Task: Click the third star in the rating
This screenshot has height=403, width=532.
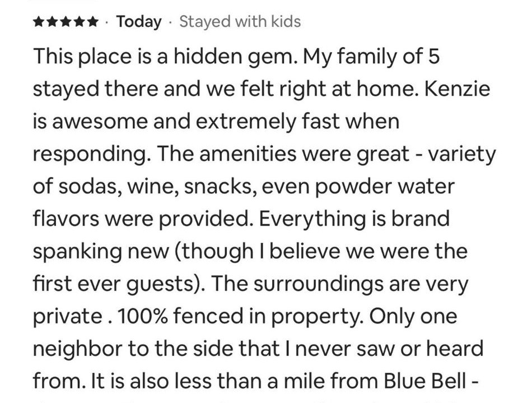Action: (66, 22)
